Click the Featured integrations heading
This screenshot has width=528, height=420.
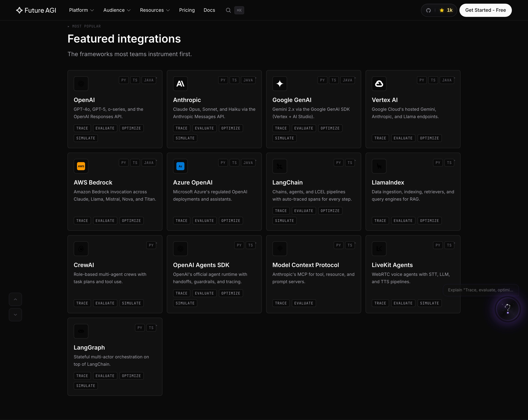pos(124,39)
